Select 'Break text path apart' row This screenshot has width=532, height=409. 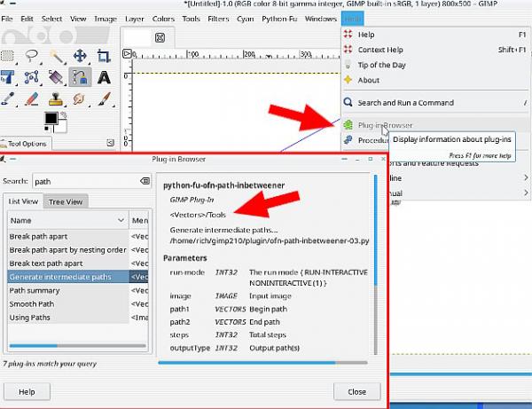78,263
